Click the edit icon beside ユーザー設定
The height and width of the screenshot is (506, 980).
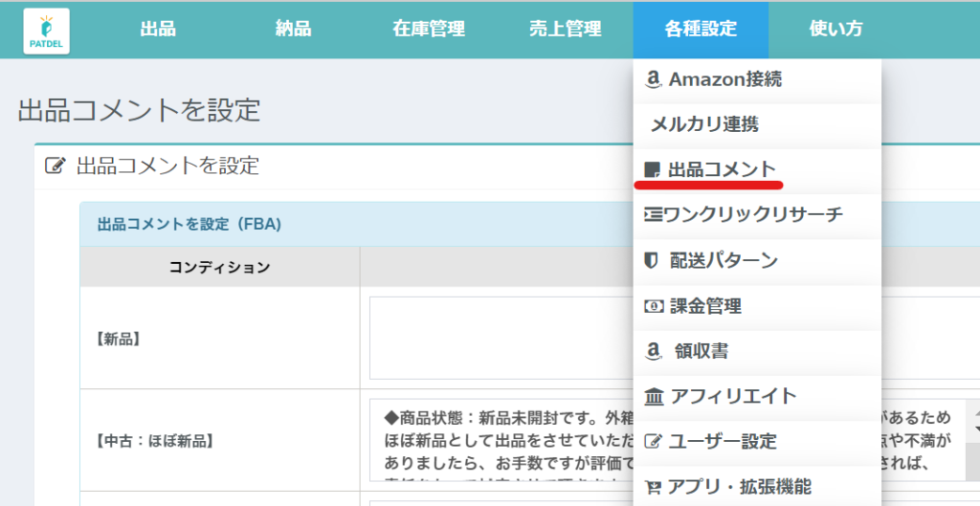pyautogui.click(x=654, y=442)
